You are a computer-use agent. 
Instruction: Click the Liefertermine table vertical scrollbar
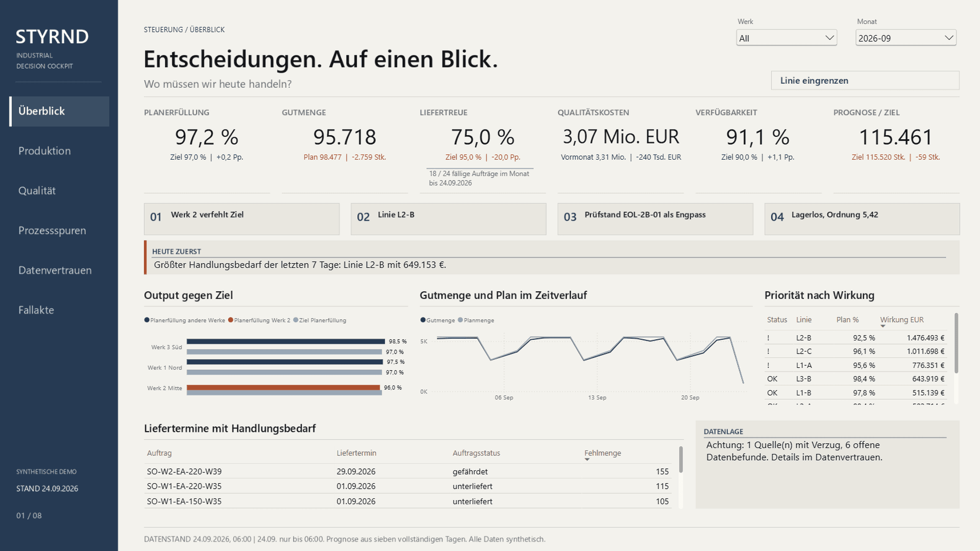(681, 460)
